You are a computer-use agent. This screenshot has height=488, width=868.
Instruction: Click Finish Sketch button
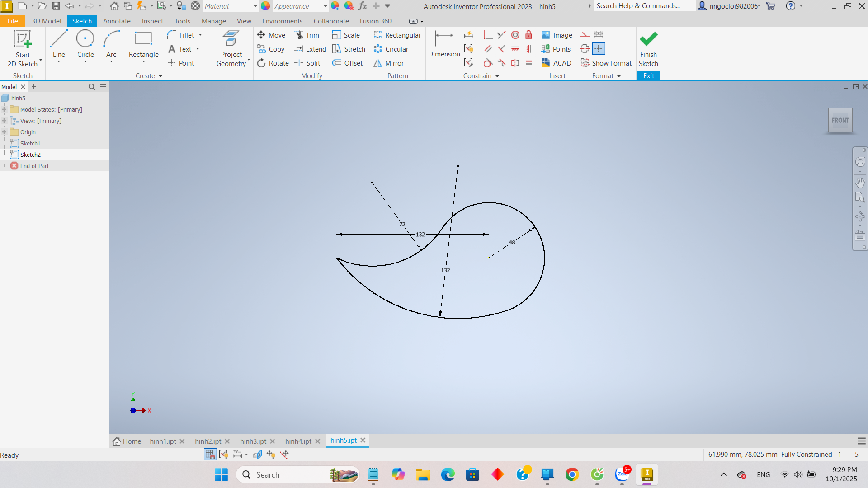648,49
